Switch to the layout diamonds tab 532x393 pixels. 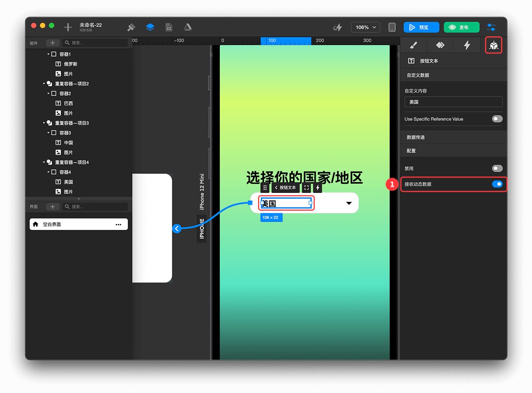tap(440, 45)
